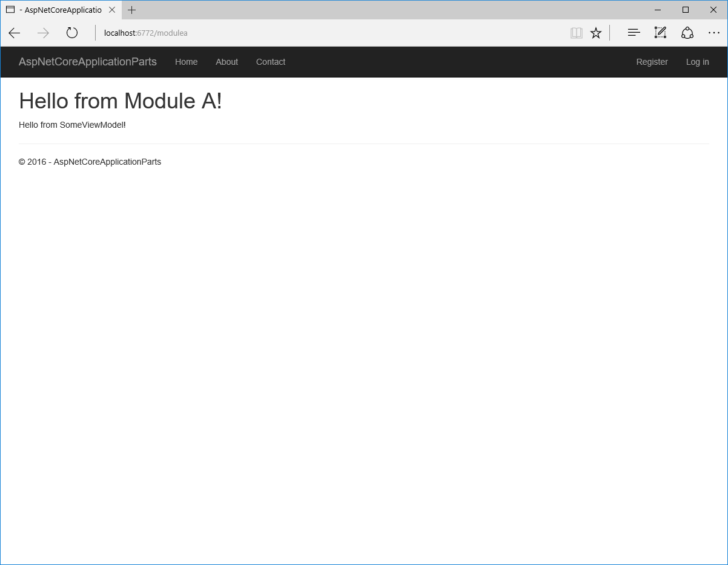
Task: Add this page to favorites via the star
Action: coord(596,33)
